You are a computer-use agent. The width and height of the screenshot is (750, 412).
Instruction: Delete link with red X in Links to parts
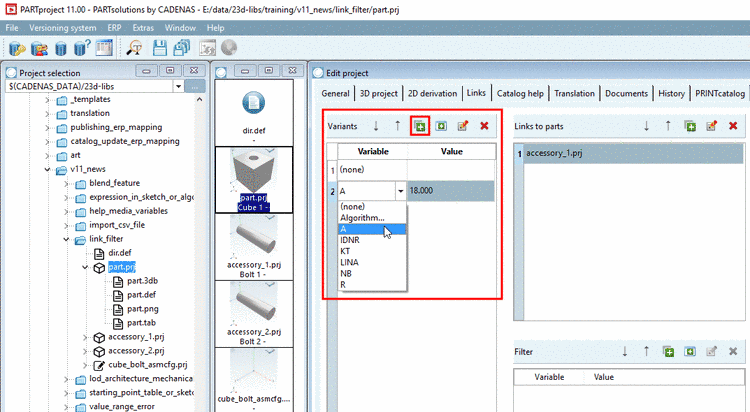pos(733,126)
